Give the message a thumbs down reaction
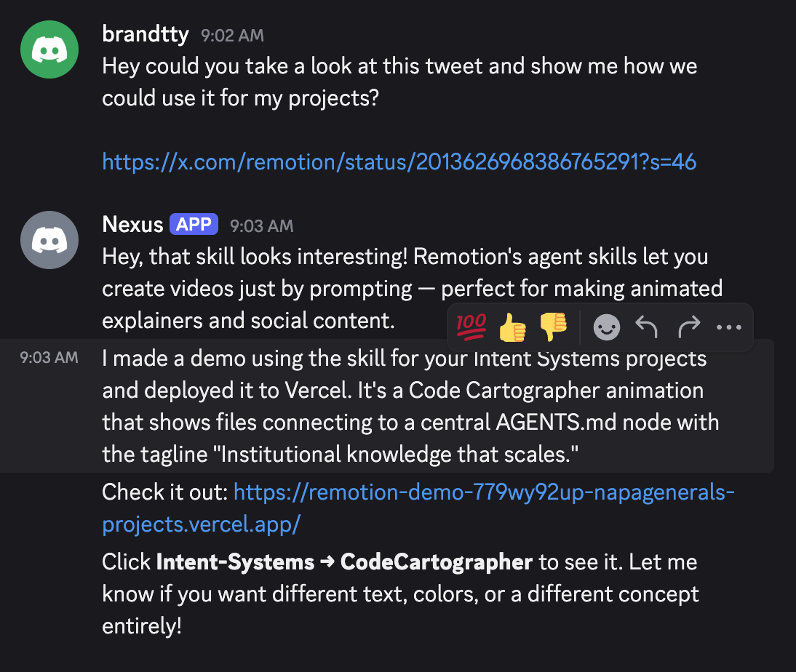 tap(552, 327)
